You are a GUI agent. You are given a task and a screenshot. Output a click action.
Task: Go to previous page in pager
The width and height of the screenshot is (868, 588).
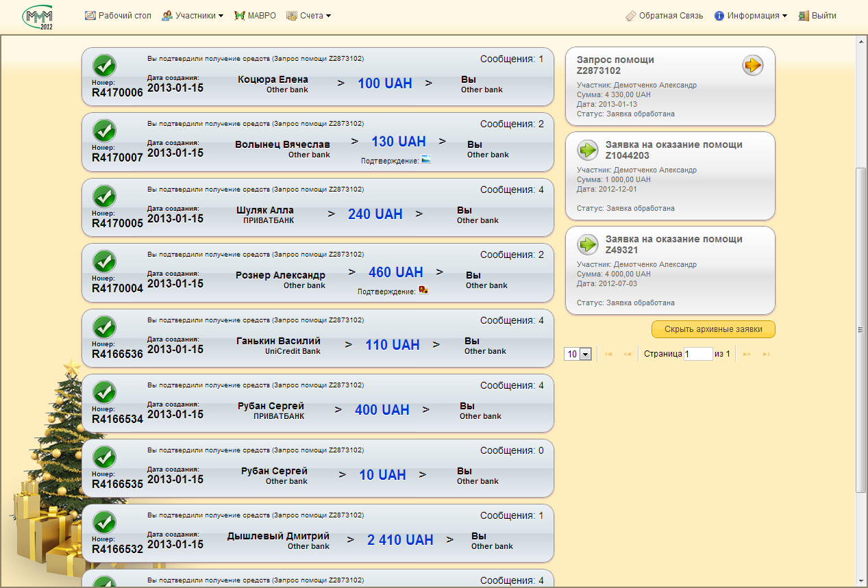(627, 354)
